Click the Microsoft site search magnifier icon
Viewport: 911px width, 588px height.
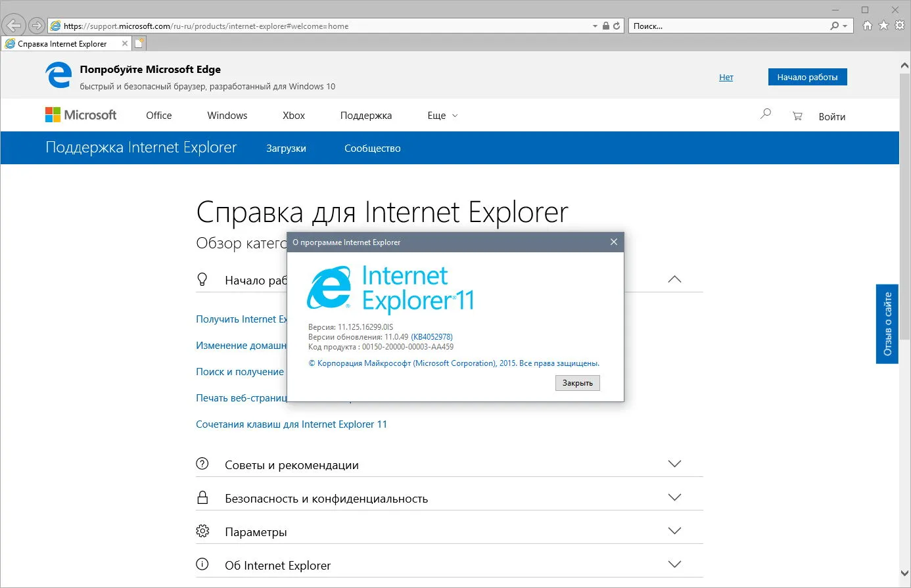pyautogui.click(x=766, y=114)
